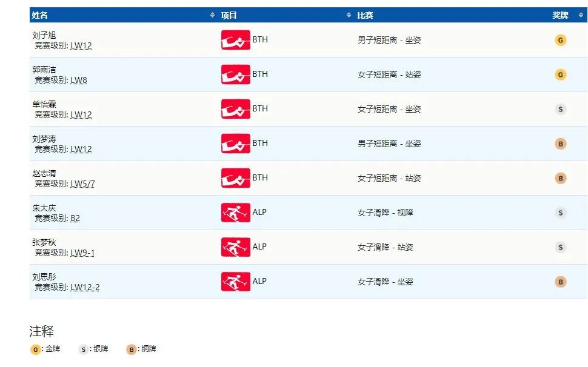Click the silver S medal badge for 单怡霖
Viewport: 588px width, 367px height.
560,109
